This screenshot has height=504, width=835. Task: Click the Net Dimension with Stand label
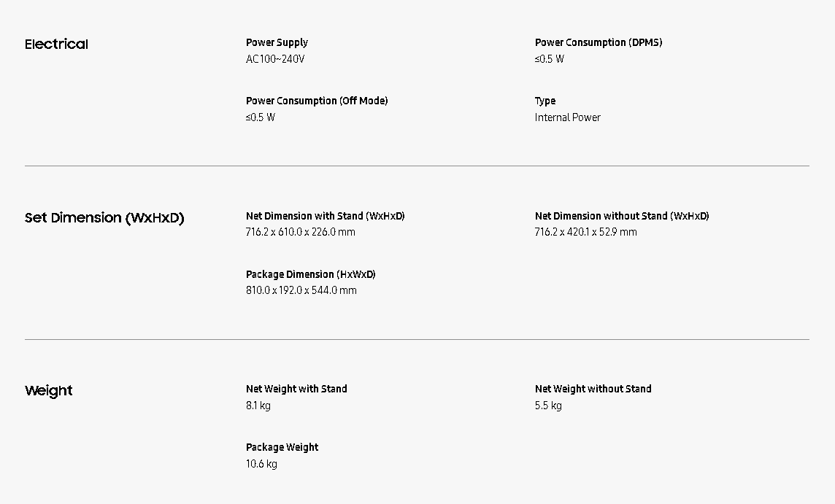325,216
